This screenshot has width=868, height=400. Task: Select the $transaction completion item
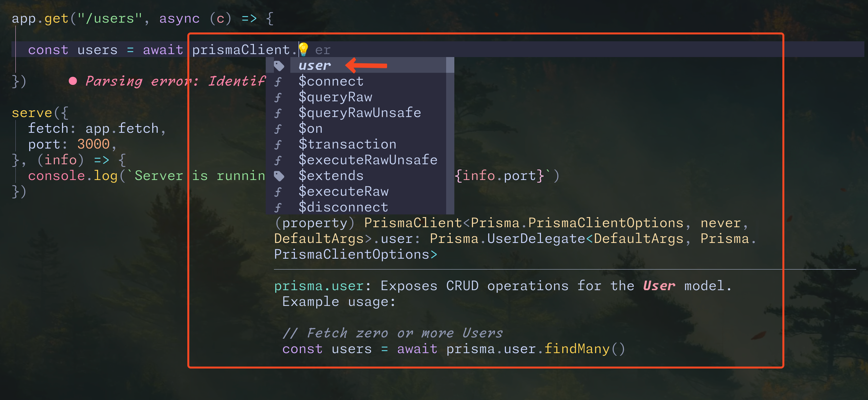(347, 144)
